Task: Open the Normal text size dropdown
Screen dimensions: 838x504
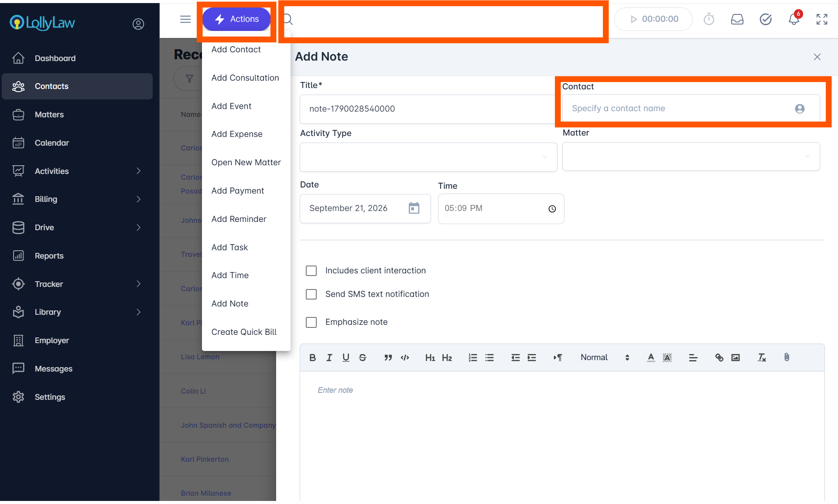Action: pyautogui.click(x=605, y=358)
